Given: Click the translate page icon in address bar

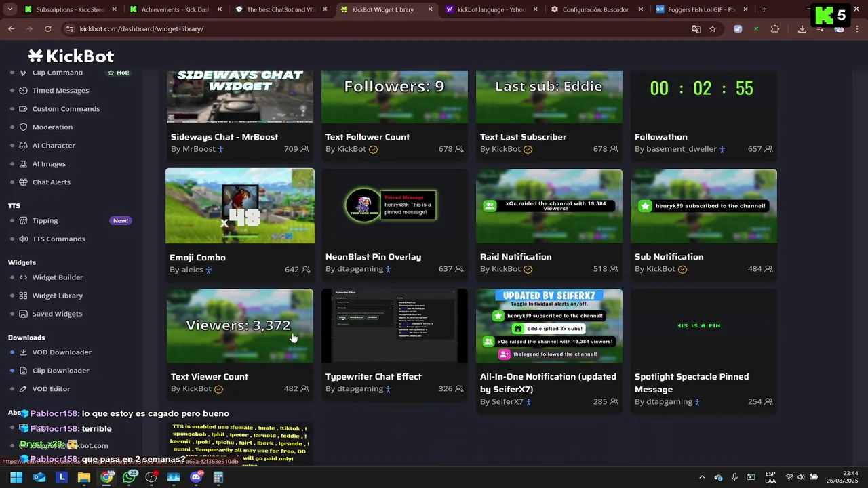Looking at the screenshot, I should tap(696, 29).
